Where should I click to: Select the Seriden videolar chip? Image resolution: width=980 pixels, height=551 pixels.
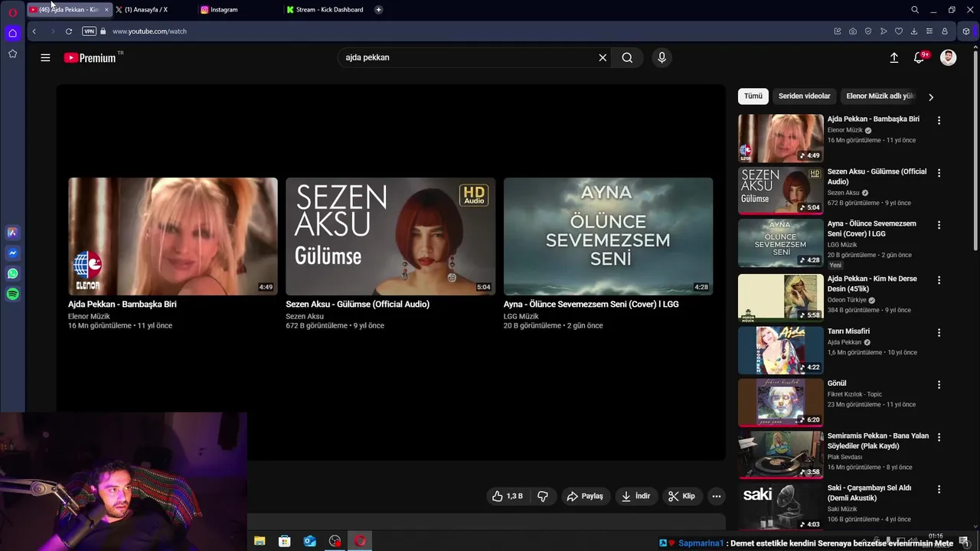pyautogui.click(x=804, y=96)
